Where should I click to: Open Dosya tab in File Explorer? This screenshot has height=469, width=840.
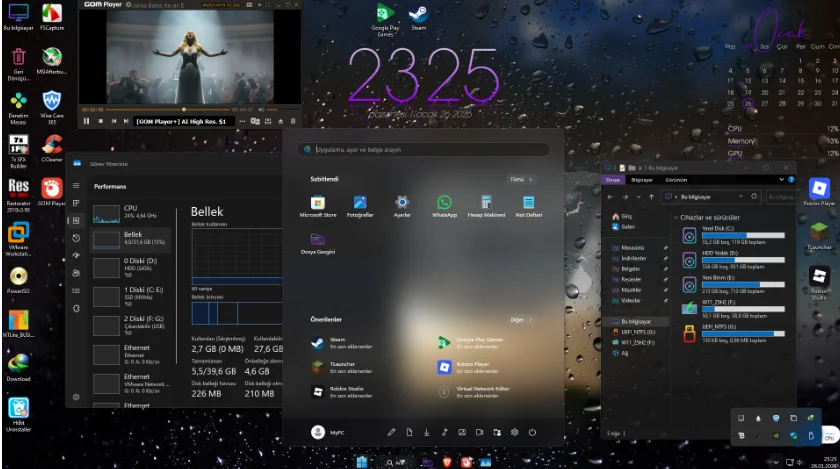(613, 180)
